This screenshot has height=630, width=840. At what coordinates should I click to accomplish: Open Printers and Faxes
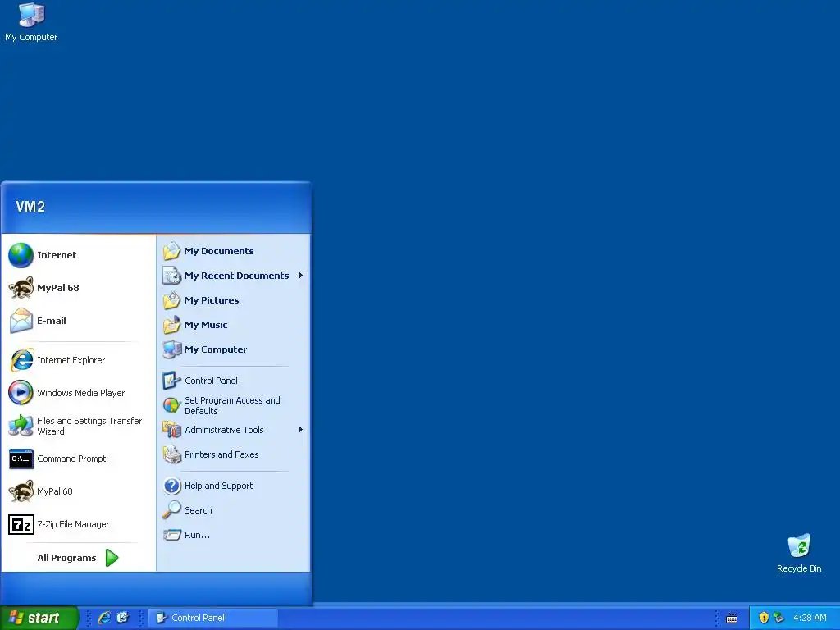pos(234,454)
